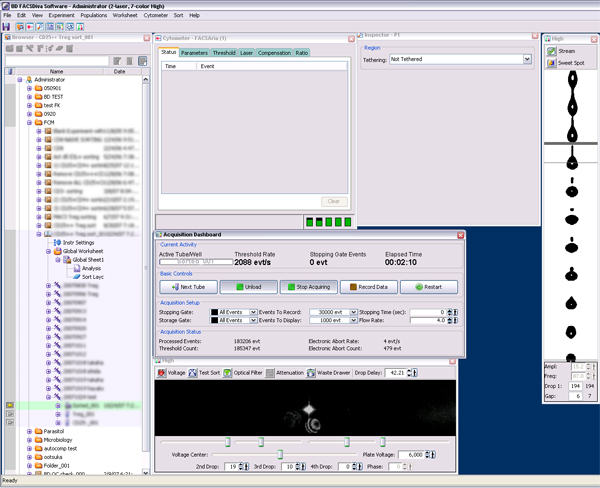Screen dimensions: 600x488
Task: Open the Cytometer menu
Action: [155, 16]
